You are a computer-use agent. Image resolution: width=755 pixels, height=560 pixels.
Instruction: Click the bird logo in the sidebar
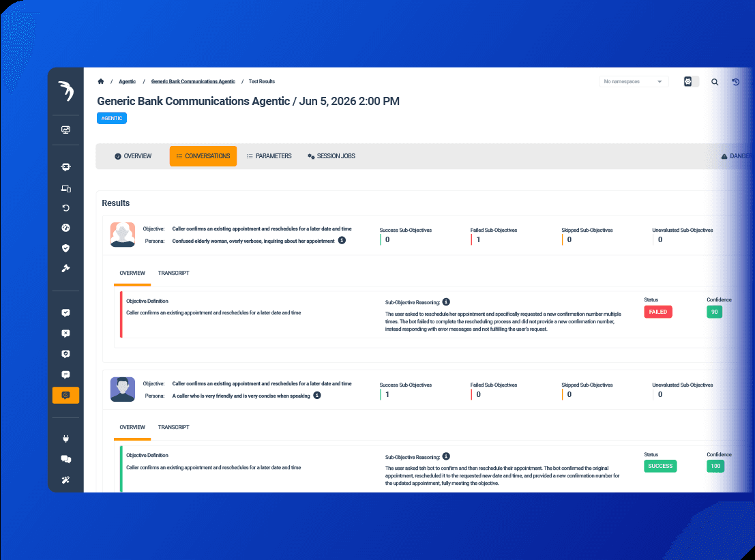point(66,91)
